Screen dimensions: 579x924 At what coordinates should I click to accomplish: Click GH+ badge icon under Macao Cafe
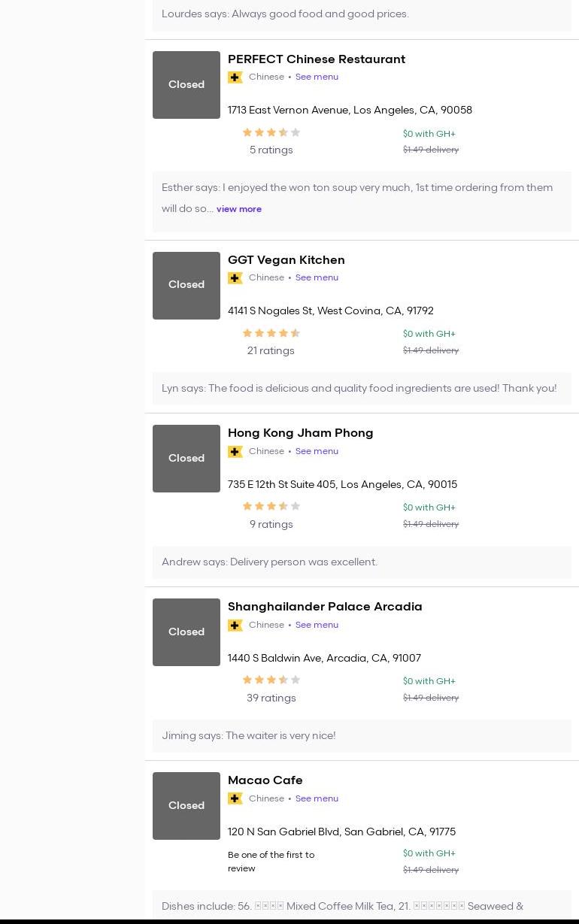tap(235, 798)
